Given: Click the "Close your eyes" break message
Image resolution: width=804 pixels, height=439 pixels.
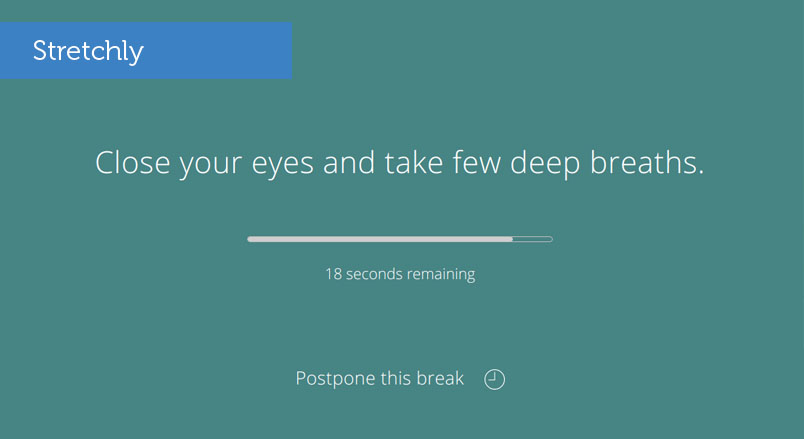Looking at the screenshot, I should pyautogui.click(x=400, y=164).
